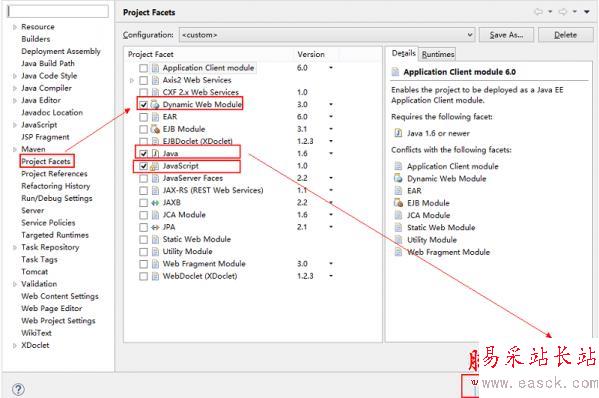Viewport: 599px width, 398px height.
Task: Click the Dynamic Web Module facet icon
Action: pos(155,105)
